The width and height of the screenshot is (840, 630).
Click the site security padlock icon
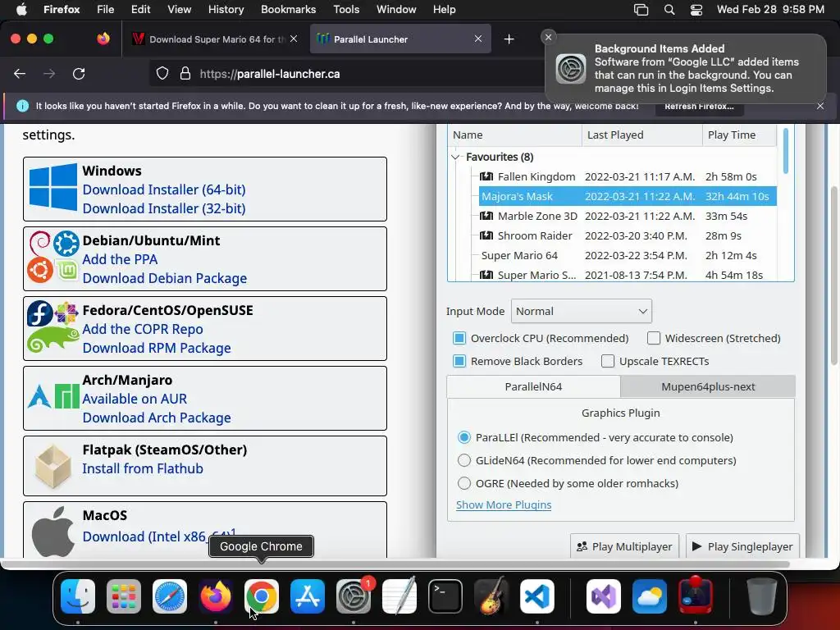point(185,73)
